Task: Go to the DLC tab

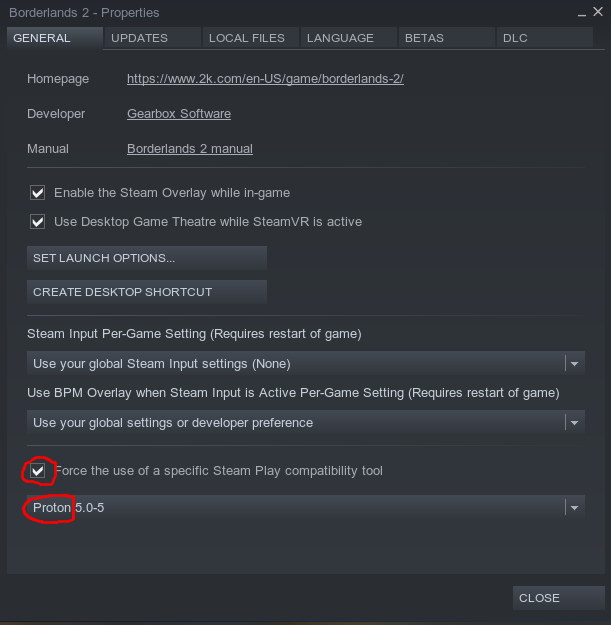Action: [x=515, y=38]
